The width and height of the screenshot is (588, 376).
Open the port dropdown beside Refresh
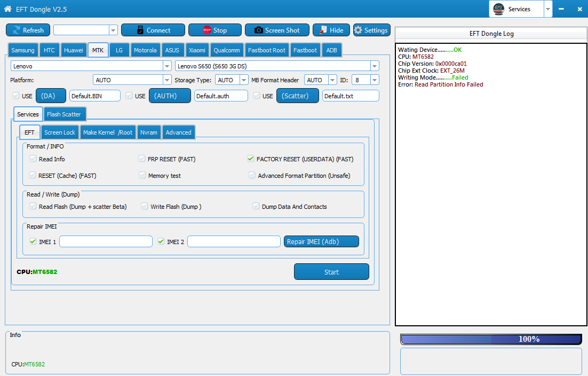point(113,30)
